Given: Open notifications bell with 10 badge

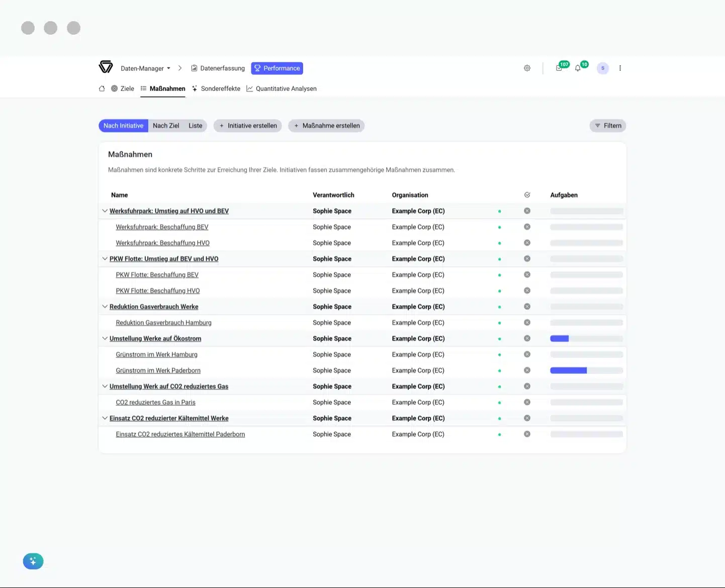Looking at the screenshot, I should pyautogui.click(x=578, y=67).
